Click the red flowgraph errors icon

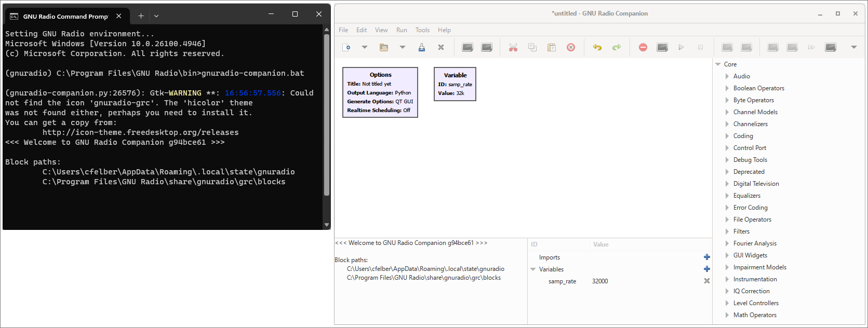pos(643,47)
